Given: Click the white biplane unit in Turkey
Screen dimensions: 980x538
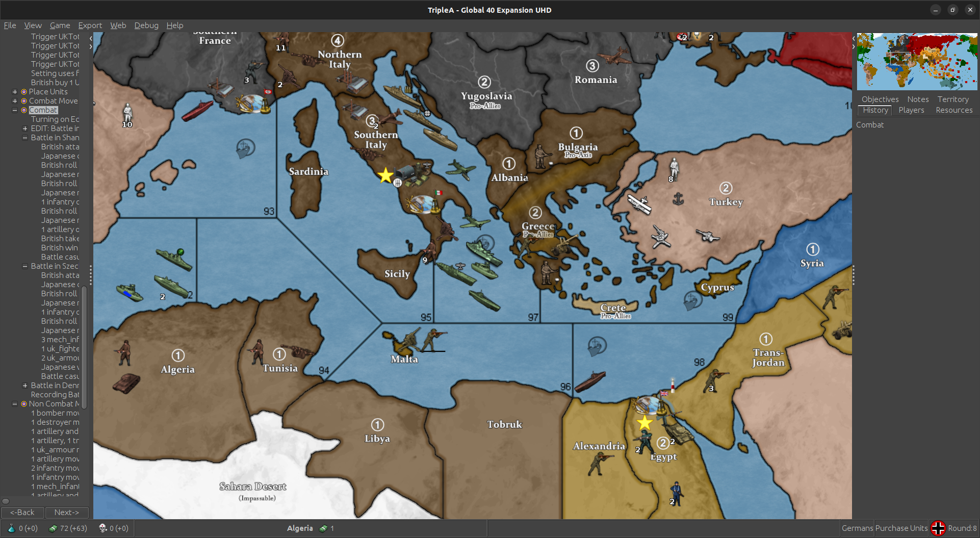Looking at the screenshot, I should coord(639,203).
